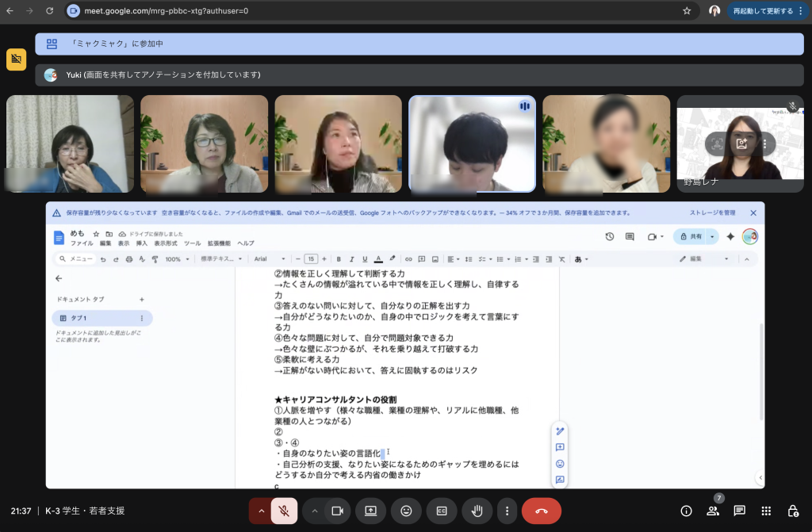812x532 pixels.
Task: Raise your hand in the meeting
Action: 477,511
